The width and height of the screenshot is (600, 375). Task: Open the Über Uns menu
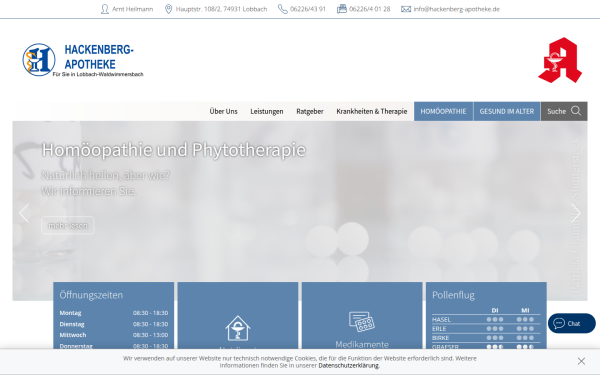pos(223,111)
